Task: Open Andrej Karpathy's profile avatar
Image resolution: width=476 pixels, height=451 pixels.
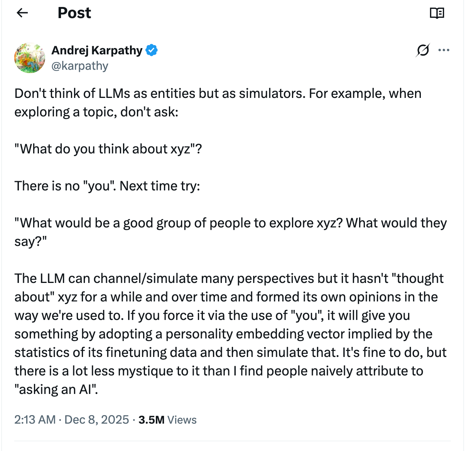Action: click(x=30, y=58)
